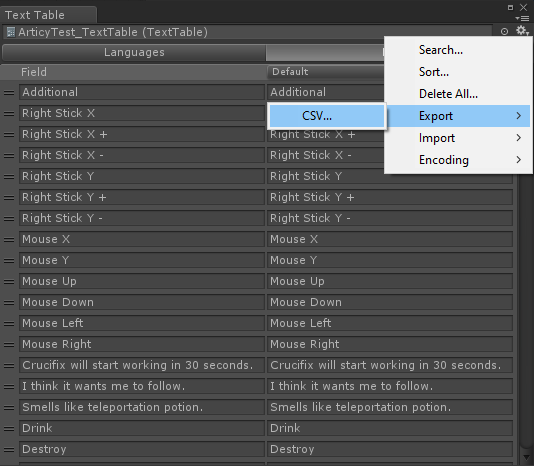Click the object picker circle icon
This screenshot has width=534, height=466.
504,32
